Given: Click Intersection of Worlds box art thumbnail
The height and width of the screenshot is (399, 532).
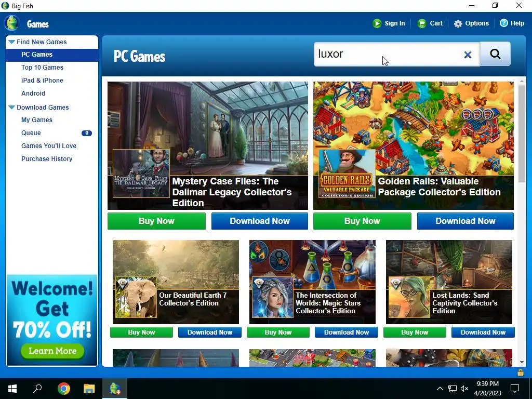Looking at the screenshot, I should coord(272,297).
